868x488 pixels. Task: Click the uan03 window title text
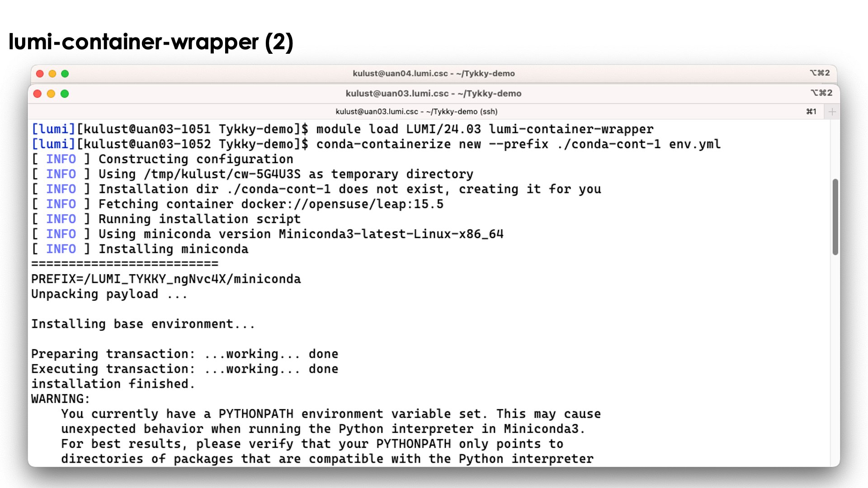coord(434,94)
